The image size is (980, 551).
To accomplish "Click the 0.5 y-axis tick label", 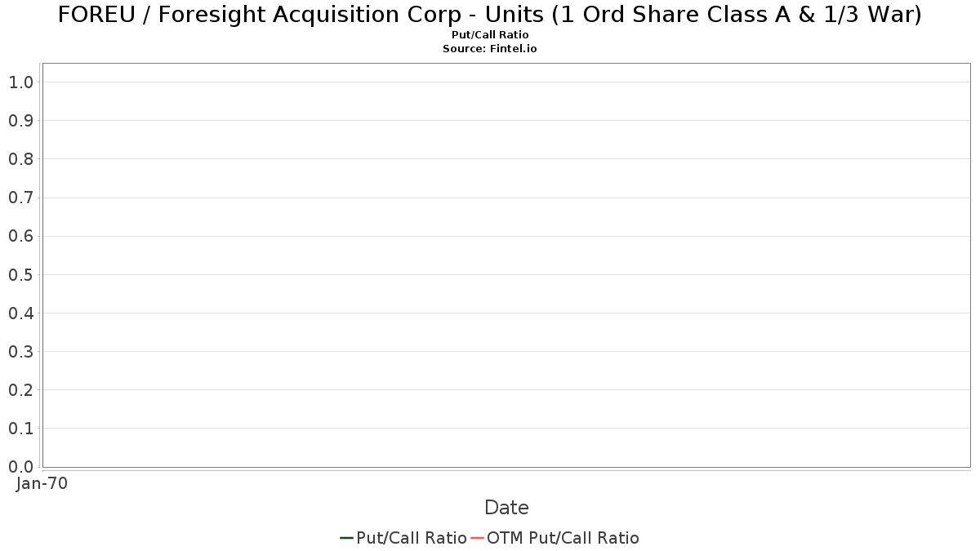I will tap(20, 274).
